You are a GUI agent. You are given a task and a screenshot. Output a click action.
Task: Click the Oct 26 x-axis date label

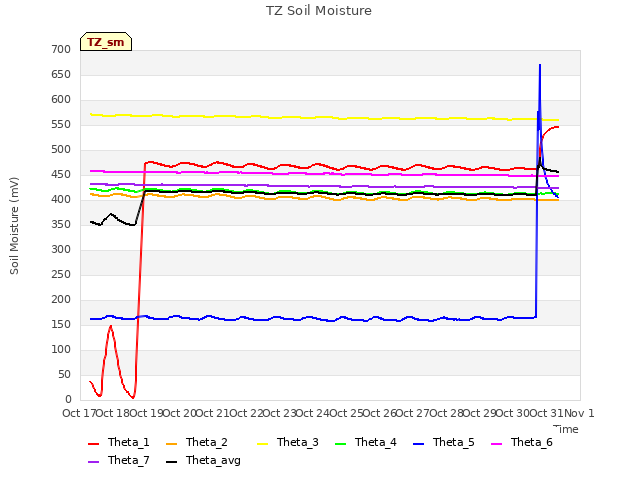(x=380, y=413)
